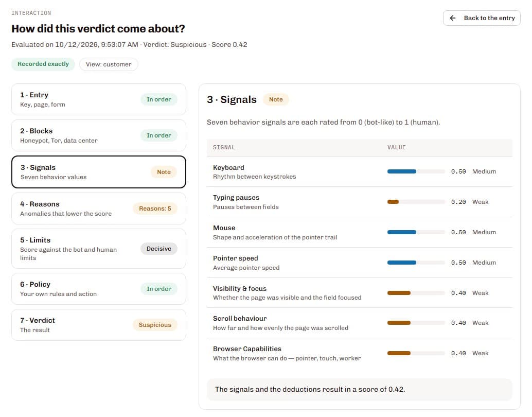The height and width of the screenshot is (417, 532).
Task: Click the 'Decisive' badge on Limits
Action: [x=159, y=249]
